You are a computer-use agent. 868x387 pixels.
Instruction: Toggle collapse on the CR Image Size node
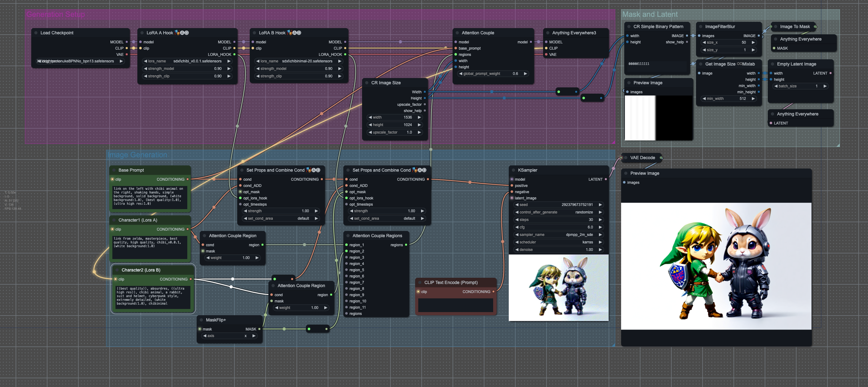tap(367, 83)
